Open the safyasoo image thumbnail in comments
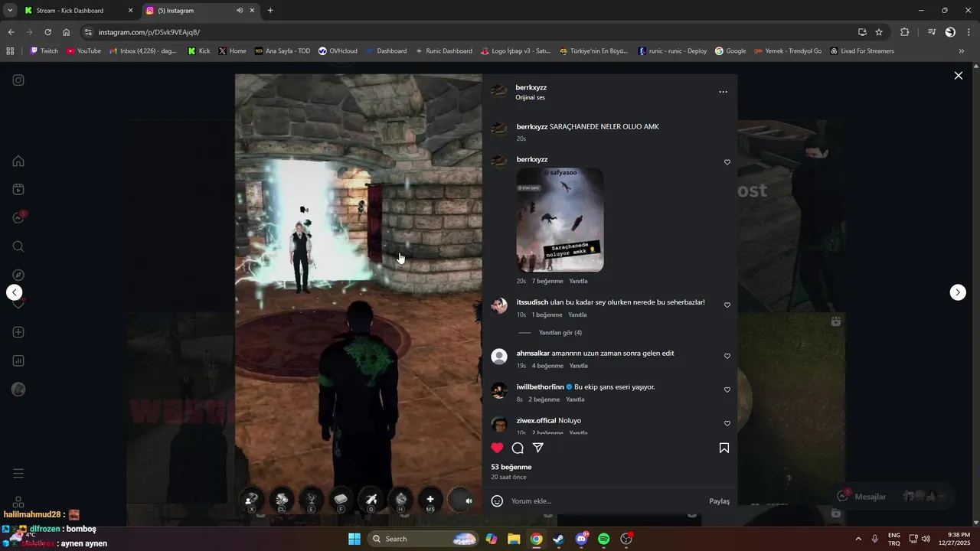The height and width of the screenshot is (551, 980). (560, 220)
